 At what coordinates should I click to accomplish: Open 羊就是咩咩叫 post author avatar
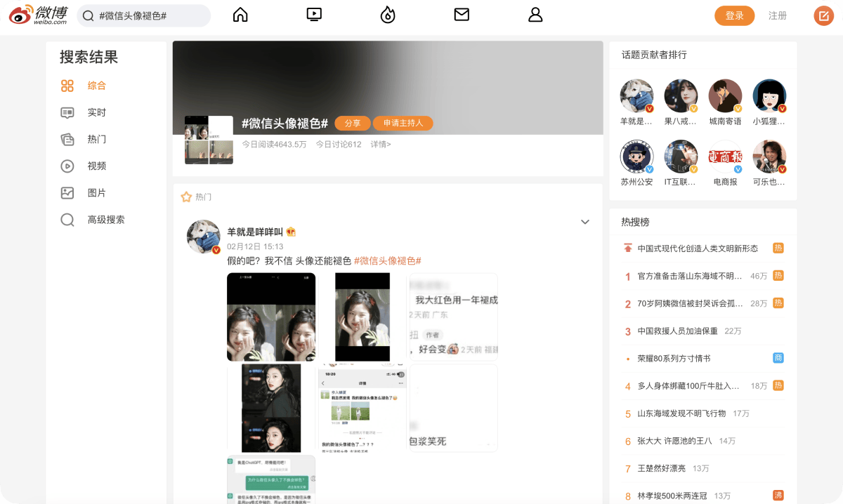click(x=204, y=237)
